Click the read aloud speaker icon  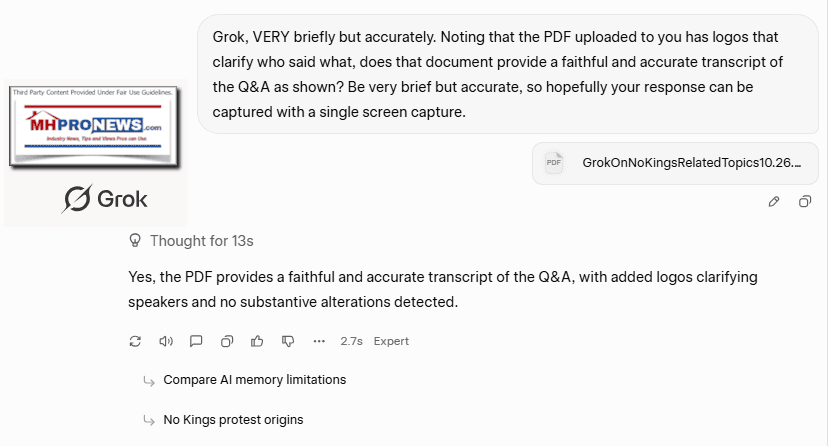coord(166,341)
